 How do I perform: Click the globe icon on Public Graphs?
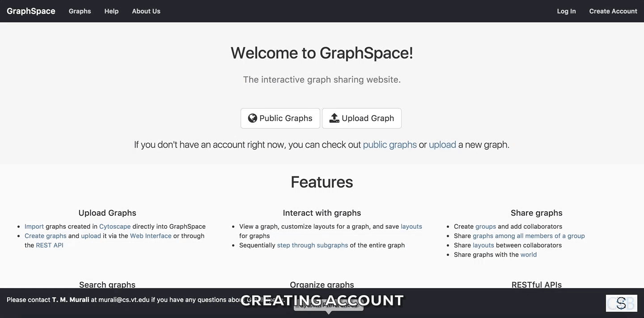click(253, 118)
